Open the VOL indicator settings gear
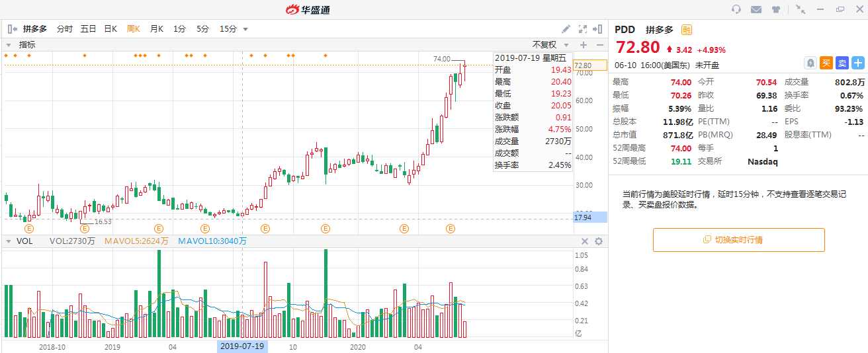This screenshot has width=868, height=353. tap(599, 241)
